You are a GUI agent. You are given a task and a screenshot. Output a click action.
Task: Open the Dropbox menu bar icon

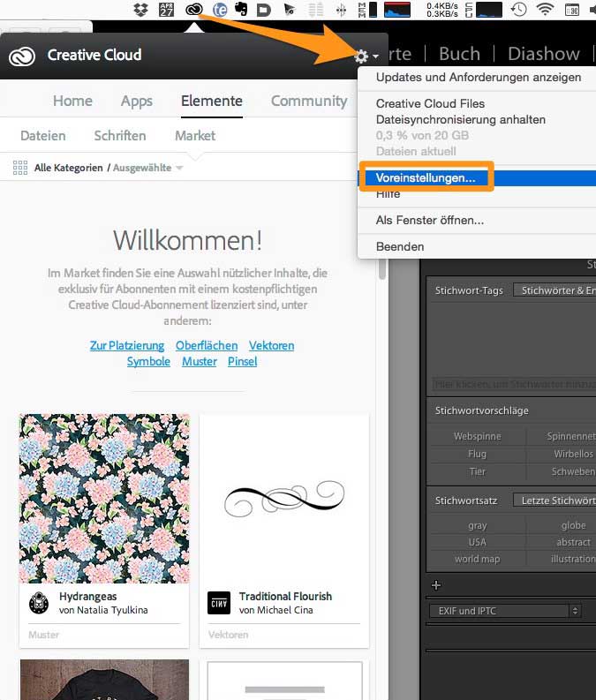click(x=141, y=10)
